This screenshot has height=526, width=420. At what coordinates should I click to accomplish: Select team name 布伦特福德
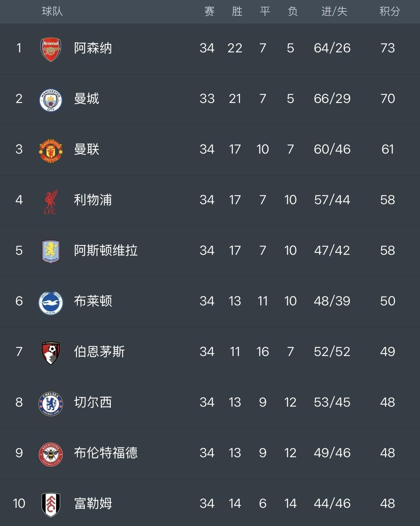coord(106,453)
